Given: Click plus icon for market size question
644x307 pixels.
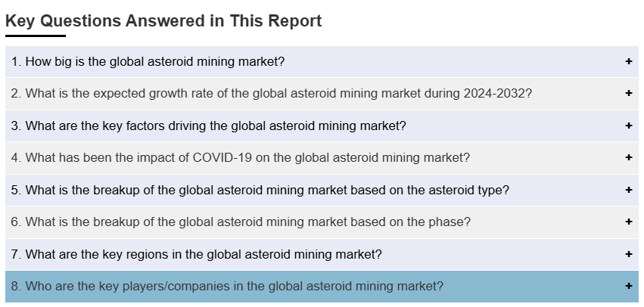Looking at the screenshot, I should click(628, 61).
